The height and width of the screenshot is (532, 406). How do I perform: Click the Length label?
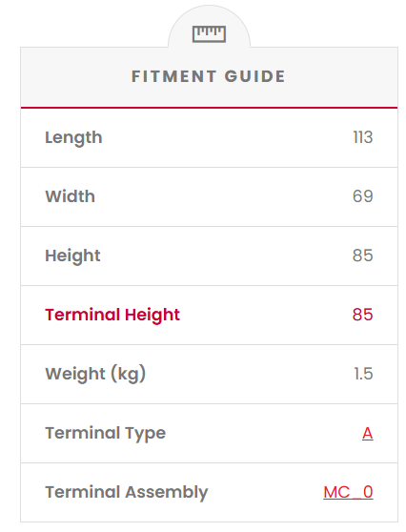point(73,138)
